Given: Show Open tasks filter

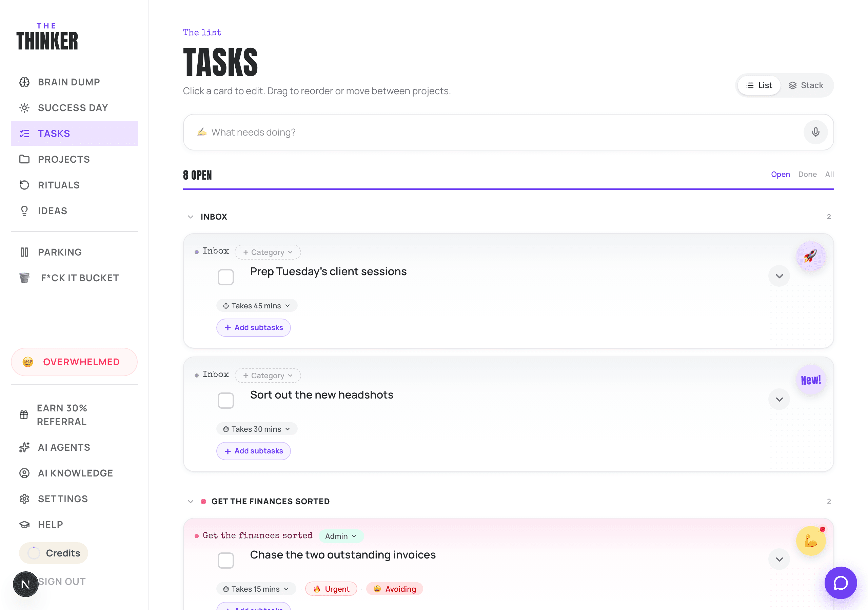Looking at the screenshot, I should tap(780, 174).
